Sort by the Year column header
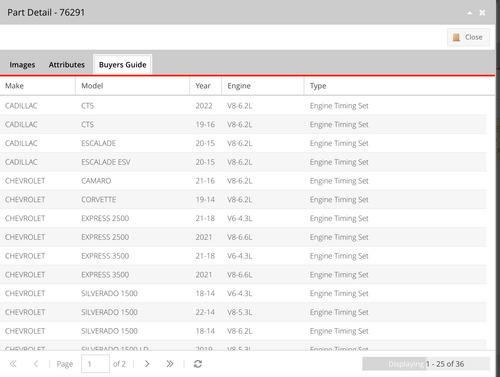 pos(206,86)
